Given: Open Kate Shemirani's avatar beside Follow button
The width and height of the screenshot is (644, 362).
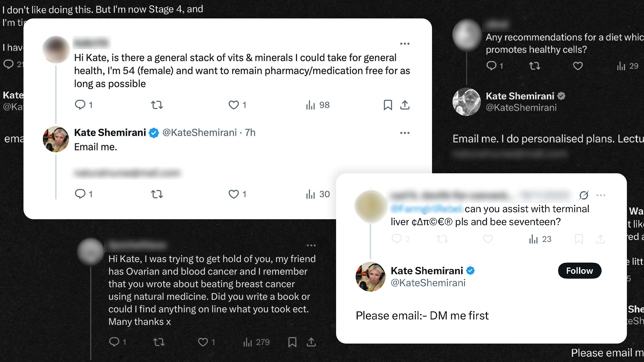Looking at the screenshot, I should click(370, 277).
